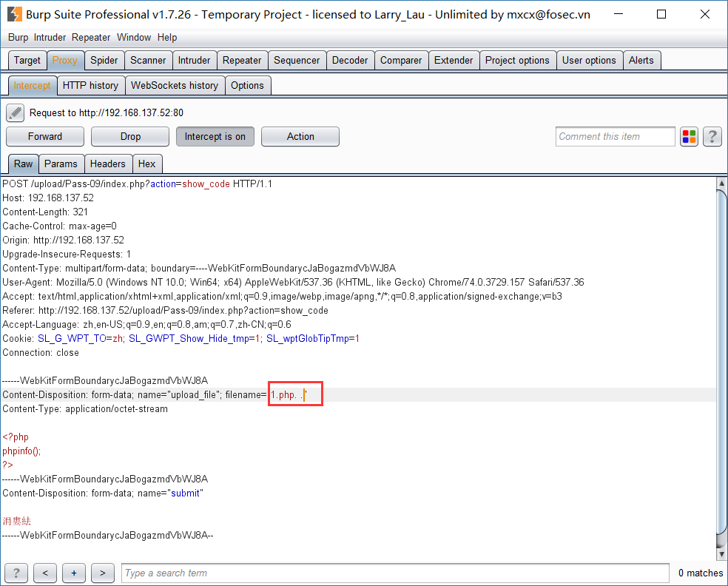Open the WebSockets history sub-tab

point(175,85)
